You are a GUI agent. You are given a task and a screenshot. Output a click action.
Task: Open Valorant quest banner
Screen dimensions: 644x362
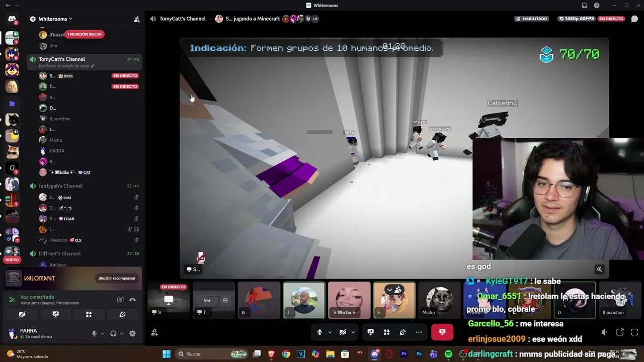(x=73, y=278)
